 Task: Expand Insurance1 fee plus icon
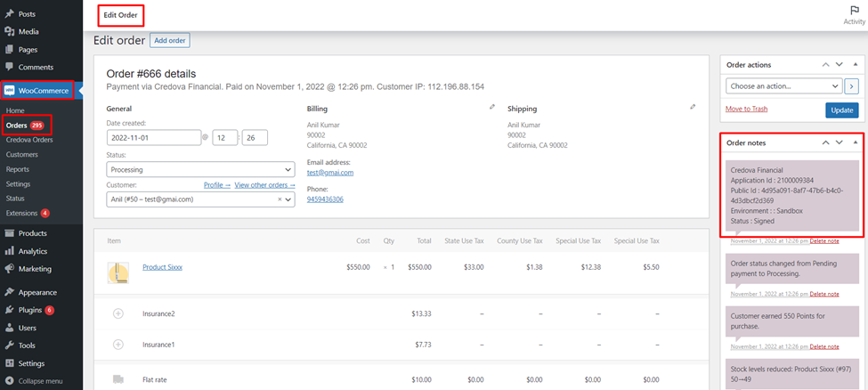click(118, 345)
